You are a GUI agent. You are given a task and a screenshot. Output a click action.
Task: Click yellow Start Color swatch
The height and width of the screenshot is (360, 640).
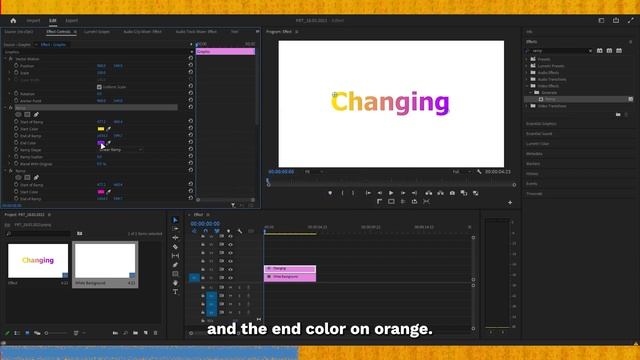point(101,129)
